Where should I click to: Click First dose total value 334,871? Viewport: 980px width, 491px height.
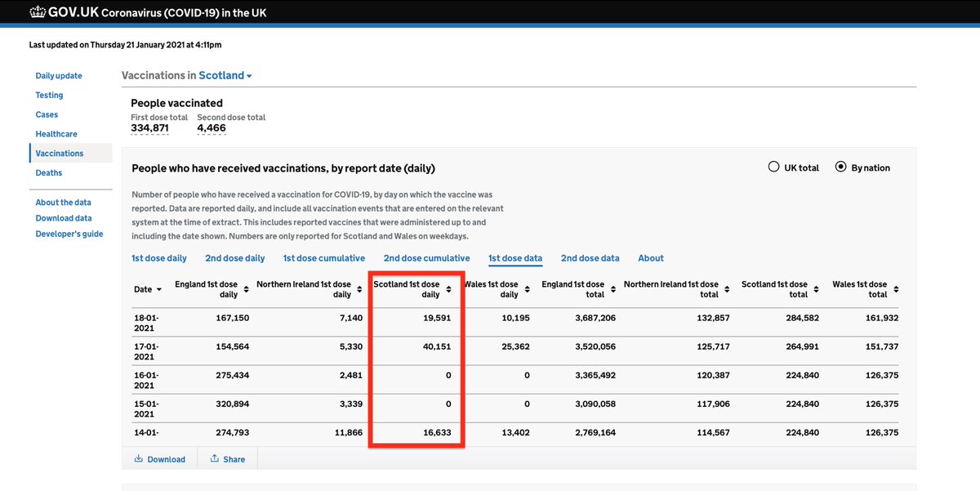click(149, 128)
